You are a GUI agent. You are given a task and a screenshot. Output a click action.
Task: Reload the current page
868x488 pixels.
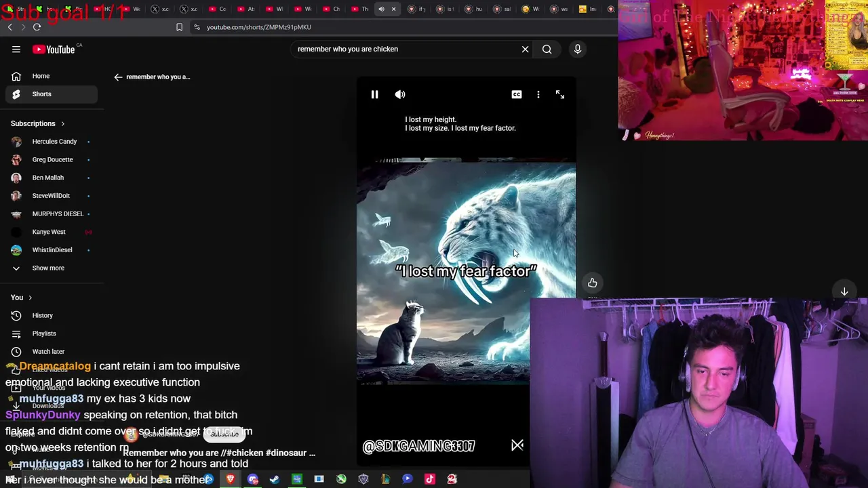[37, 27]
